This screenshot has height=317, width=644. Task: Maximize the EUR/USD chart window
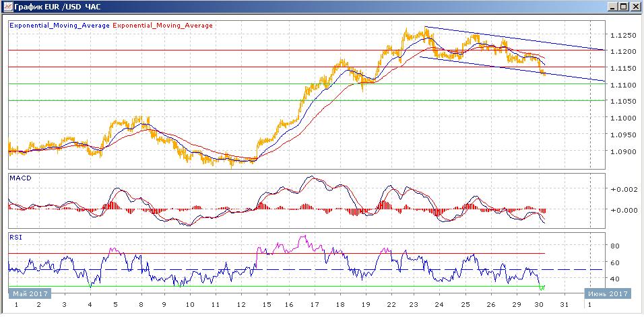[624, 7]
